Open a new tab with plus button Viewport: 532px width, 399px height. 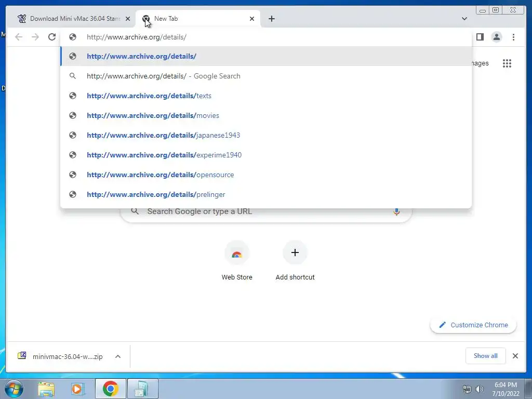(271, 19)
